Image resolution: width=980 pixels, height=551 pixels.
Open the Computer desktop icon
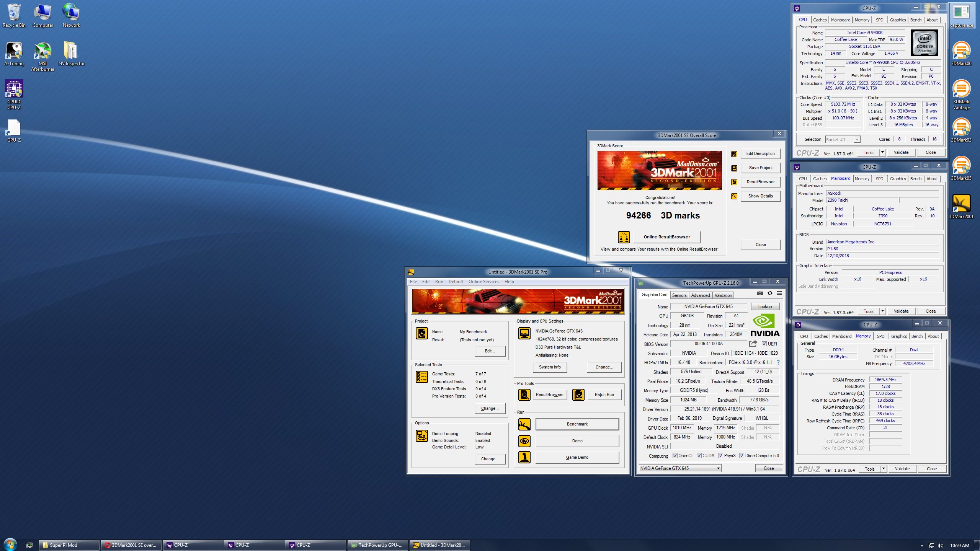click(42, 16)
